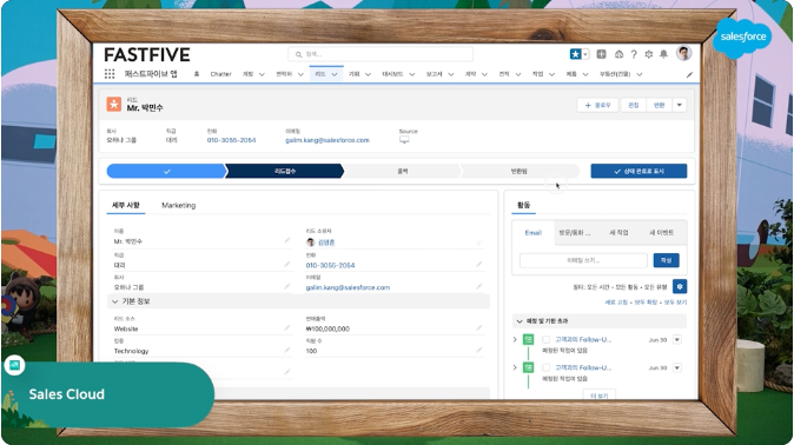Edit the company field 오하나 그룹 pencil

click(x=287, y=287)
